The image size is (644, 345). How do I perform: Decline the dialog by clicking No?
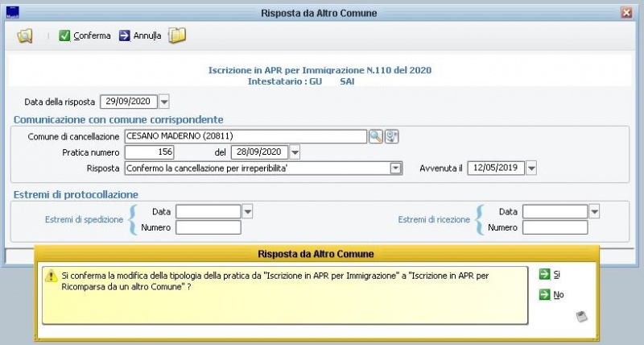[551, 294]
